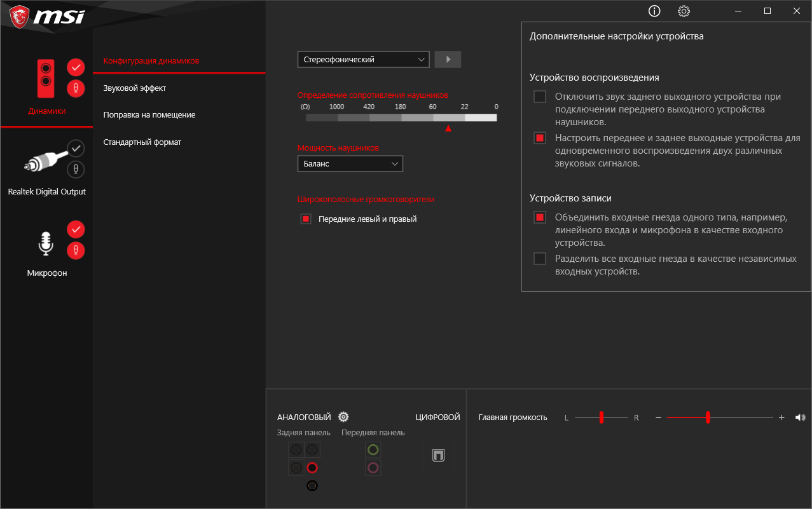Open Звуковой эффект tab
Viewport: 812px width, 509px height.
[x=135, y=88]
